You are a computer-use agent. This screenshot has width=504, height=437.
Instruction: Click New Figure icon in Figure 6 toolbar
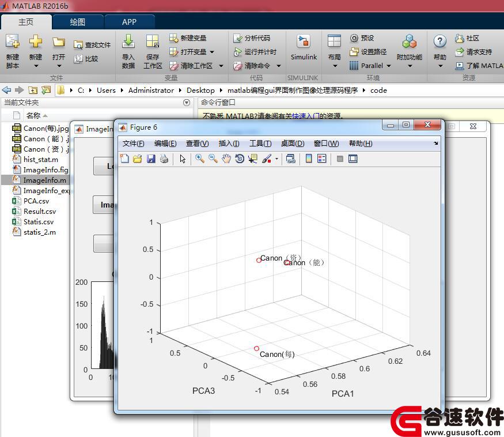pyautogui.click(x=124, y=159)
